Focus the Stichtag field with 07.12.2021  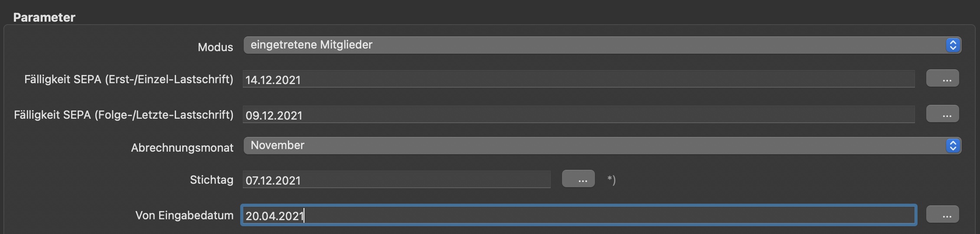(x=396, y=180)
